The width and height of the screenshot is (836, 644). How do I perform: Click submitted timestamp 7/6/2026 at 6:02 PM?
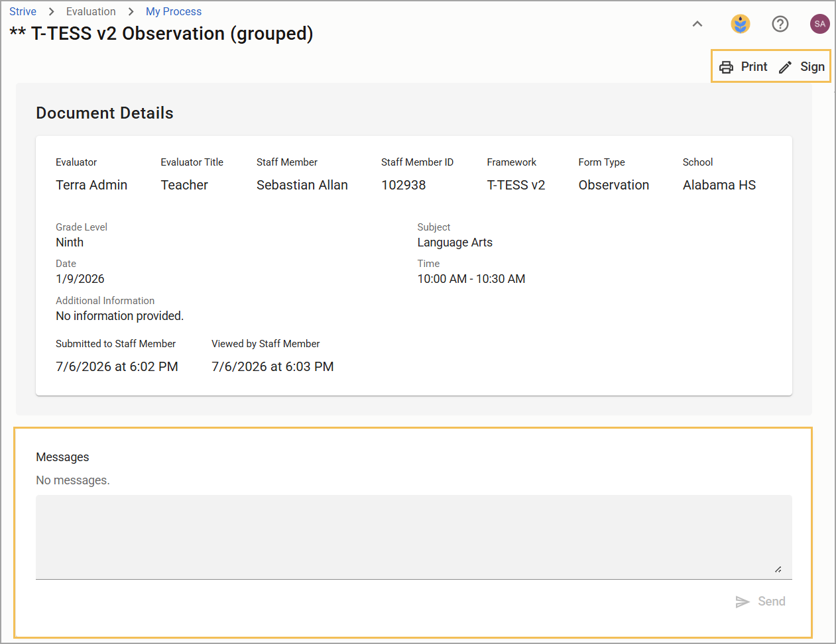pos(117,366)
